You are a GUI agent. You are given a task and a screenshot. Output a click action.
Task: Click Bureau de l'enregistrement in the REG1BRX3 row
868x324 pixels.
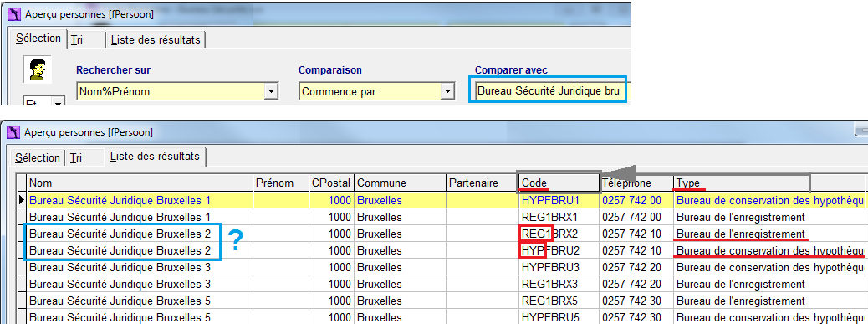point(741,284)
